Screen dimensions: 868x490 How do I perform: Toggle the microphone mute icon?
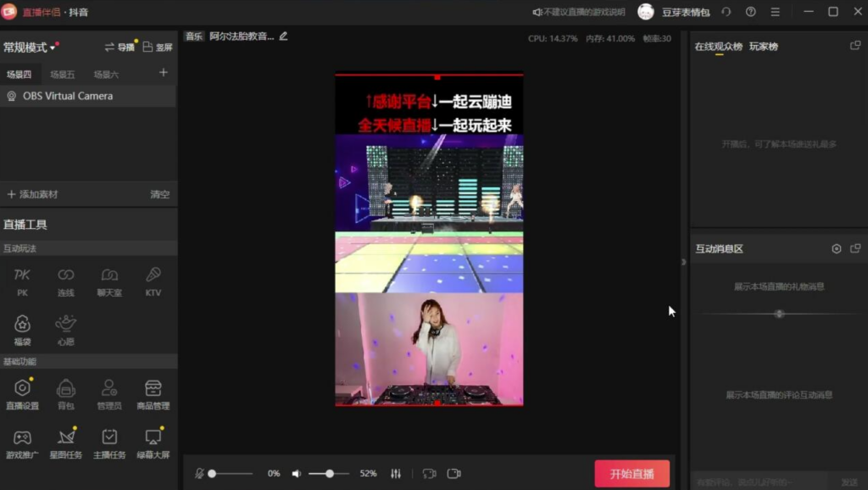pyautogui.click(x=199, y=473)
